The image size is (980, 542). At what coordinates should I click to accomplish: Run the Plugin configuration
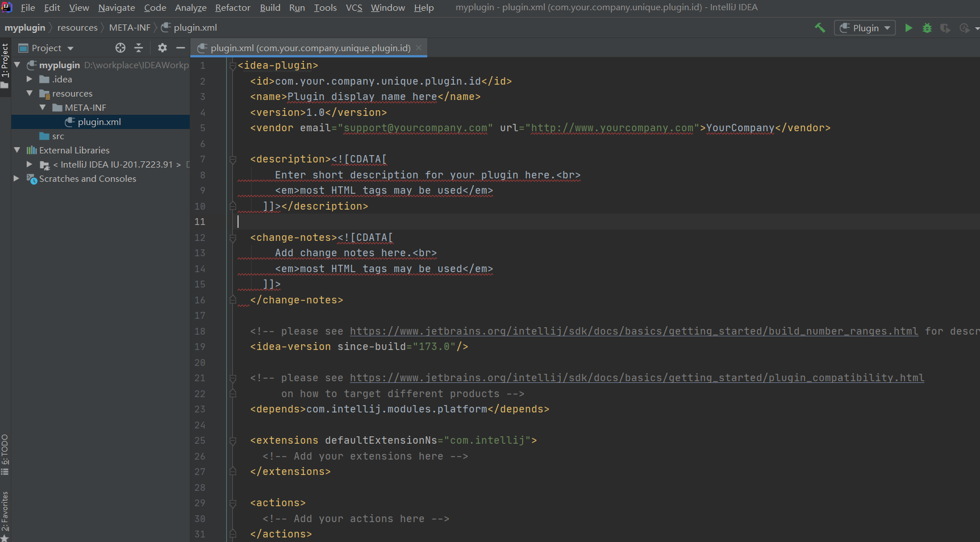point(908,28)
